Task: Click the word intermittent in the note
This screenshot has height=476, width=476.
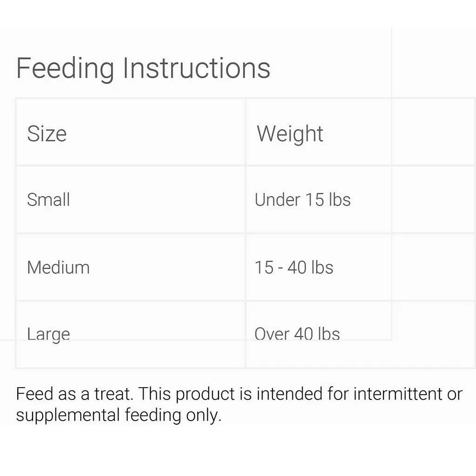Action: 398,394
